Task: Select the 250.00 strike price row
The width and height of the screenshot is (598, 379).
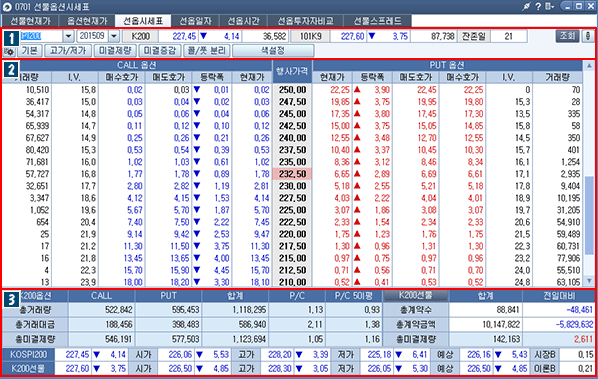Action: tap(292, 90)
